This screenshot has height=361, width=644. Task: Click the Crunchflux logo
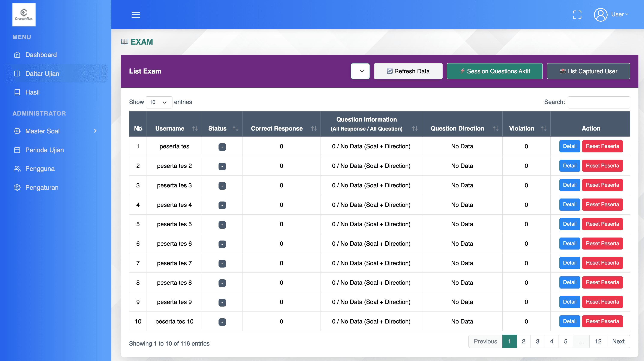24,15
